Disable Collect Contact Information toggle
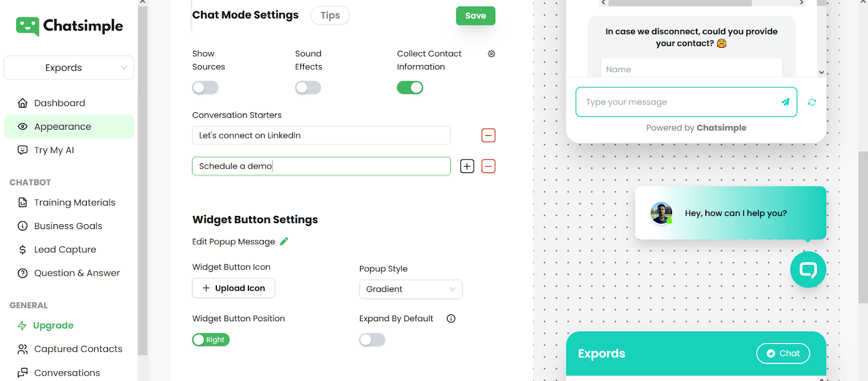The height and width of the screenshot is (381, 868). coord(410,87)
